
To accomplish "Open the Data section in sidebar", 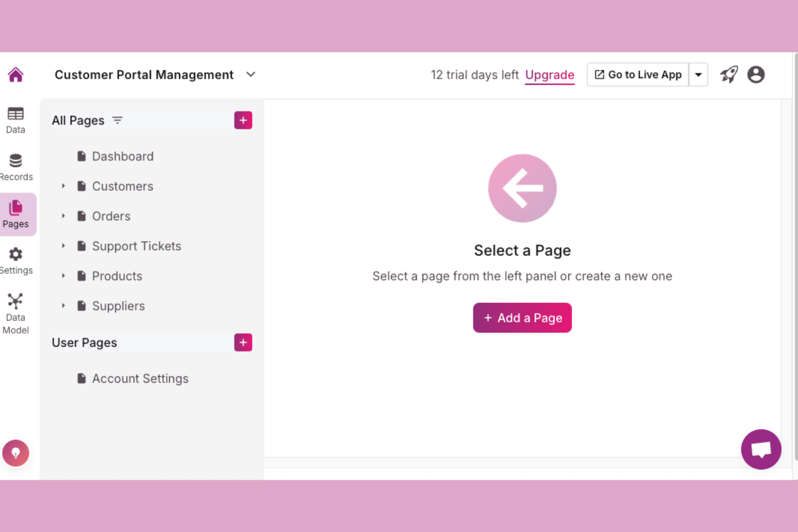I will point(15,119).
